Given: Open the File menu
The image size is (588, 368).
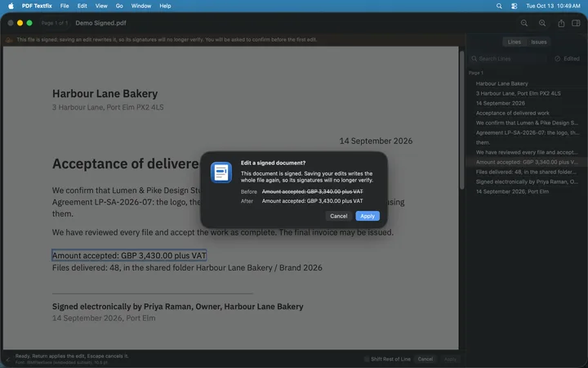Looking at the screenshot, I should [x=65, y=6].
